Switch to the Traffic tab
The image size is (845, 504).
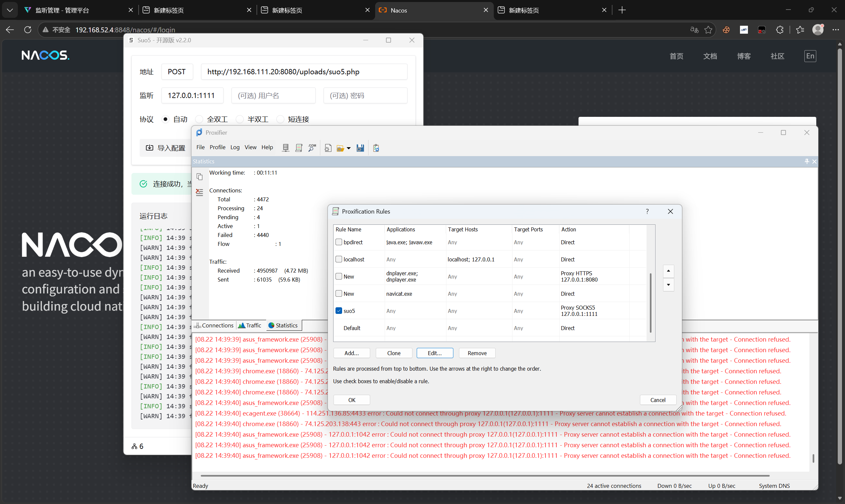250,325
